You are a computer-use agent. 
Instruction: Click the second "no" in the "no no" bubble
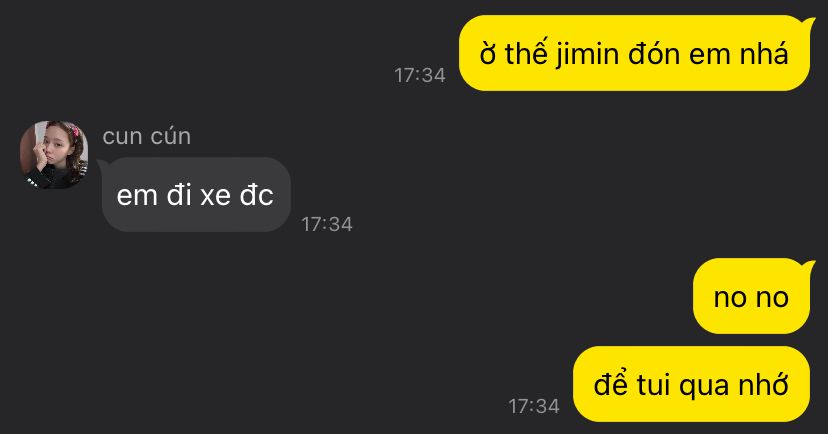coord(772,298)
